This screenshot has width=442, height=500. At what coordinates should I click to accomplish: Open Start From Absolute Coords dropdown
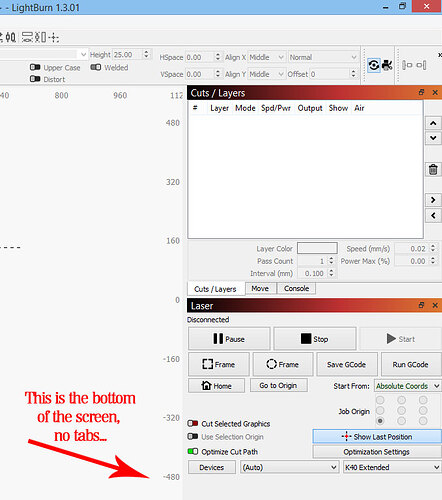pyautogui.click(x=408, y=386)
